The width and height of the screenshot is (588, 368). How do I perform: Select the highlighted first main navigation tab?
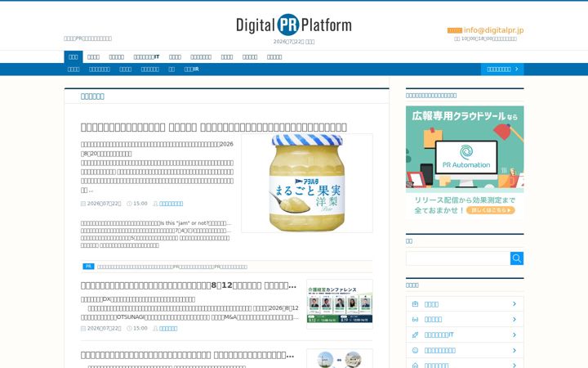click(73, 57)
